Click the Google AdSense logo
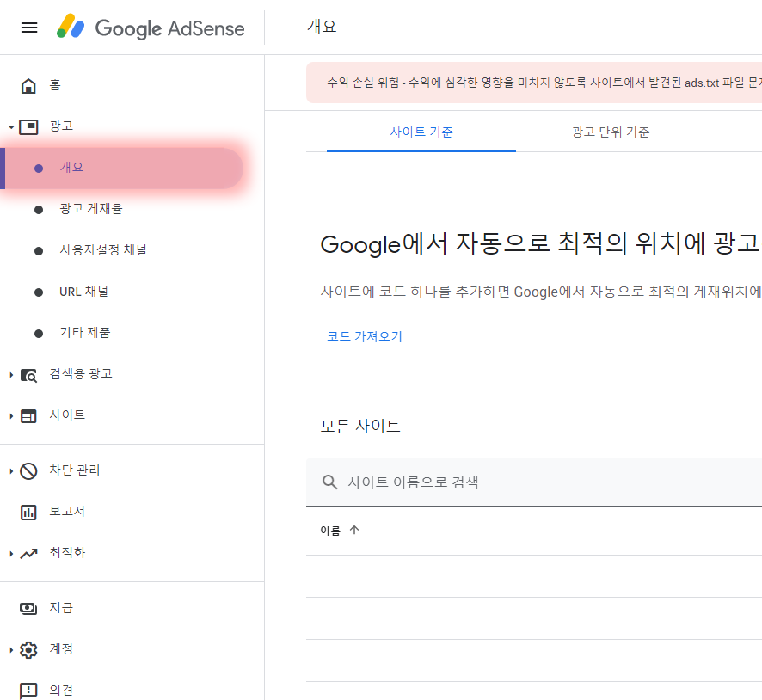The image size is (762, 700). pos(151,27)
